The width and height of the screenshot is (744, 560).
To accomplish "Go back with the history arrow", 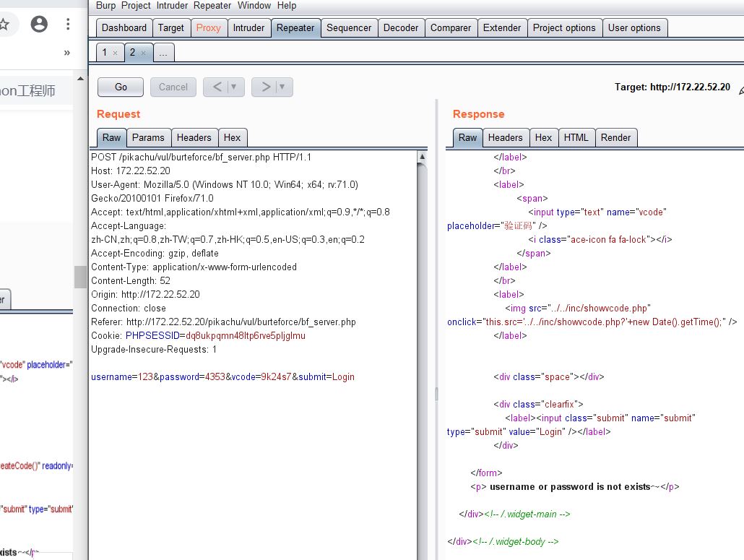I will 216,87.
